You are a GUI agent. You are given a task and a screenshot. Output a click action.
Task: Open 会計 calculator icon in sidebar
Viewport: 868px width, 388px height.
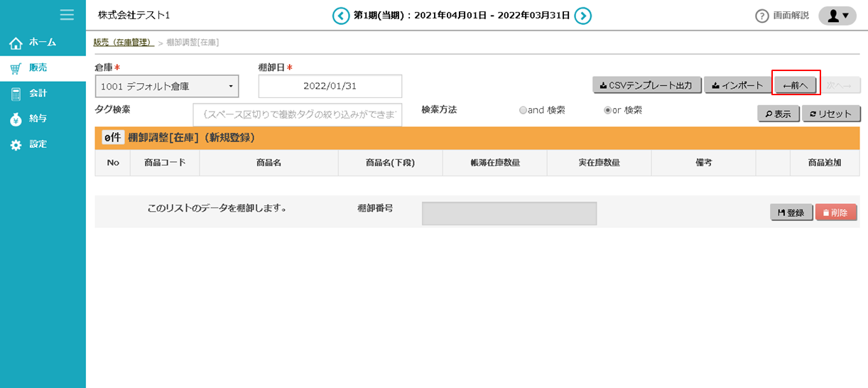[16, 94]
